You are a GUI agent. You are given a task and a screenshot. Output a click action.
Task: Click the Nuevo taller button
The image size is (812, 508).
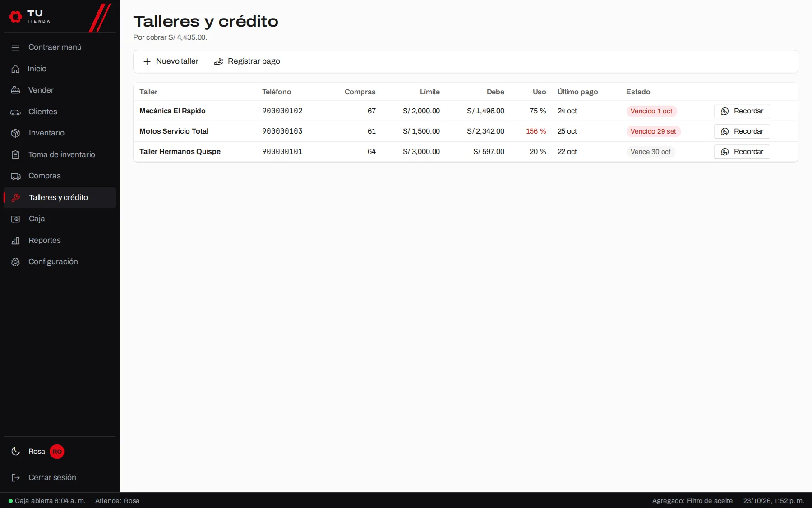pyautogui.click(x=171, y=61)
